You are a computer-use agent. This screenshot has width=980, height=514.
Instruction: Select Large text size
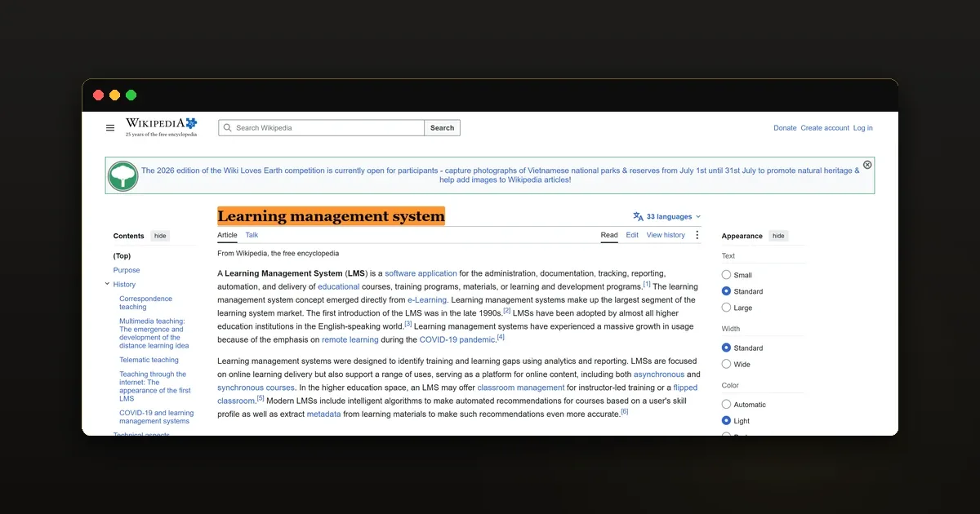point(726,308)
